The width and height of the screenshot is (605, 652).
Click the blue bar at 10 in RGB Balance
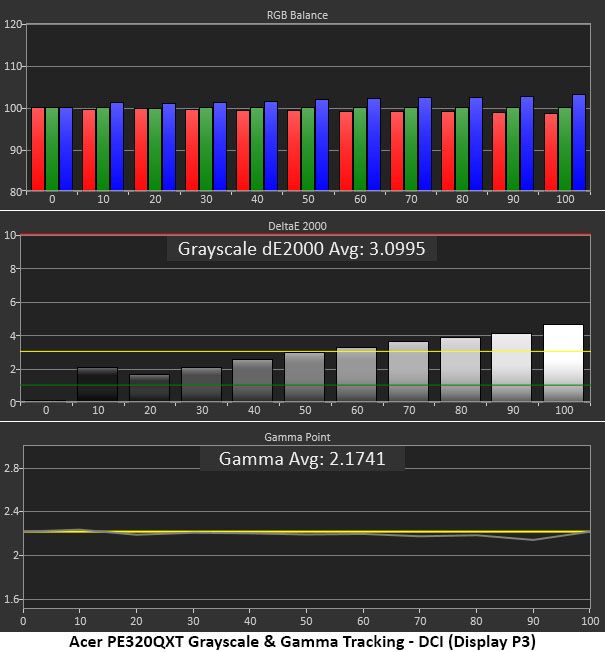(117, 147)
